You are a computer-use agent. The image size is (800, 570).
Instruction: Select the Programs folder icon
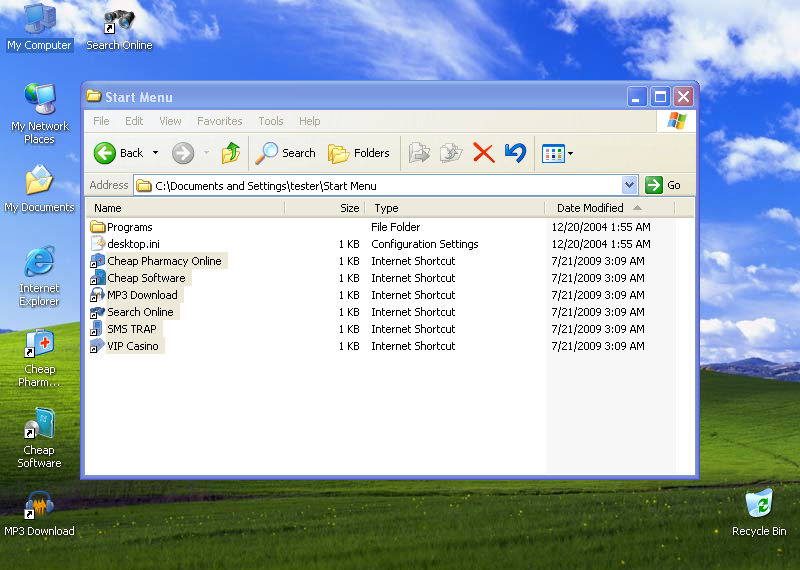97,227
